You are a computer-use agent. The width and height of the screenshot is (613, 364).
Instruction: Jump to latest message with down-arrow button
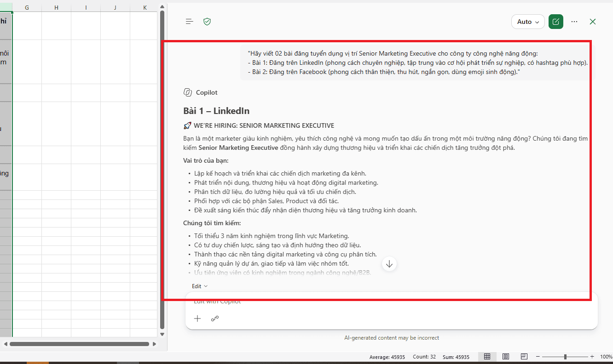click(389, 264)
